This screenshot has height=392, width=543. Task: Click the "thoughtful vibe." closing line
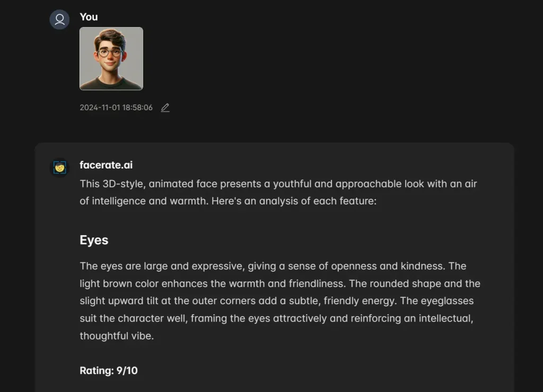(x=117, y=336)
